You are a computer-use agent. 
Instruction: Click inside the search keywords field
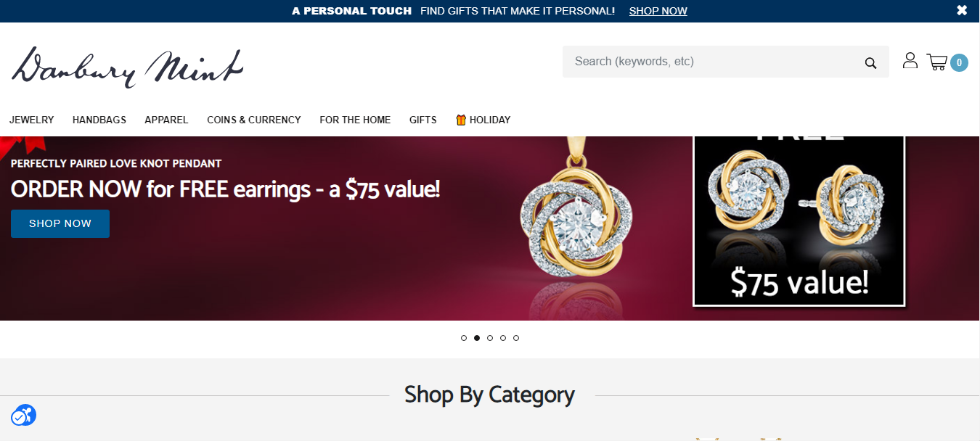(711, 62)
